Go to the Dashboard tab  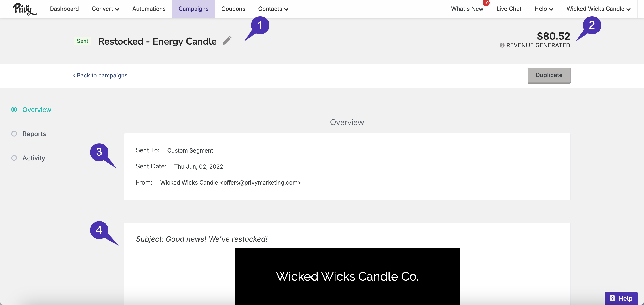click(64, 9)
